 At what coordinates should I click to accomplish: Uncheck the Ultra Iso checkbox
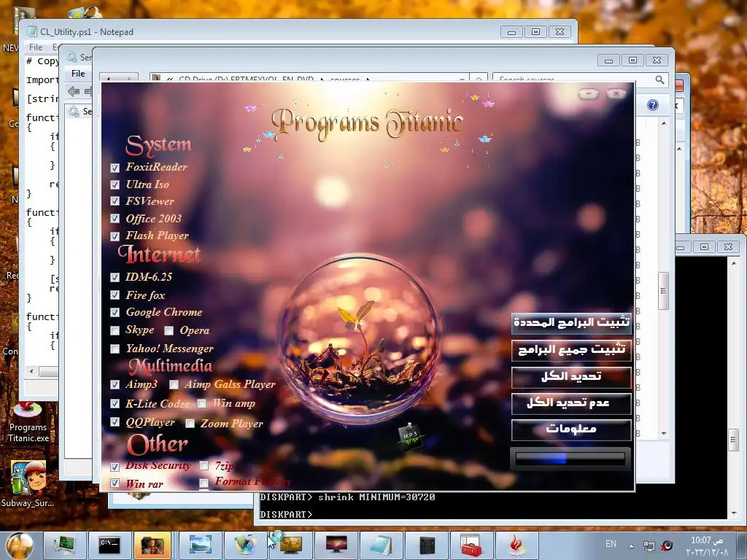click(115, 184)
